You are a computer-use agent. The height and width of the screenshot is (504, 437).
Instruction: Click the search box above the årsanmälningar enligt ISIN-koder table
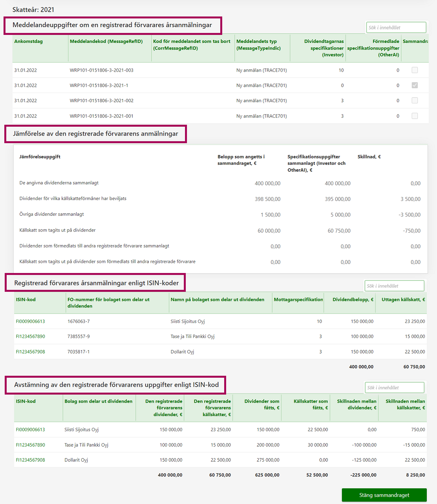[394, 286]
